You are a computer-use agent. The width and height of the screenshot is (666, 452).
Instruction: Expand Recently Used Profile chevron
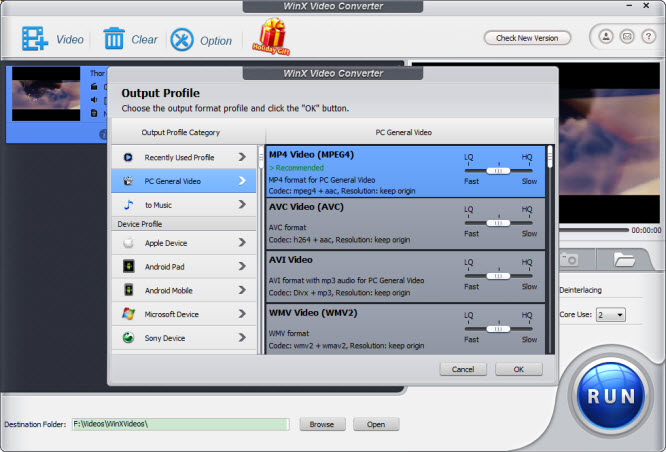click(x=242, y=157)
